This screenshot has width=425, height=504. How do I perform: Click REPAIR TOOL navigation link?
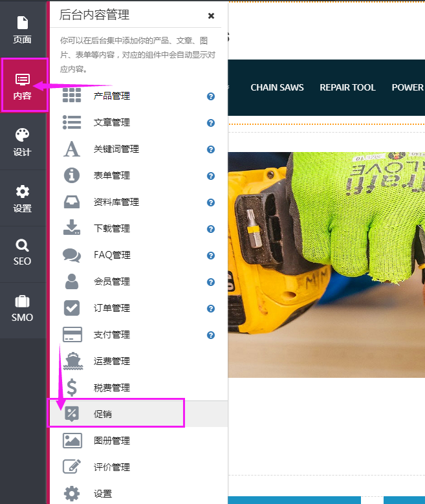[347, 88]
